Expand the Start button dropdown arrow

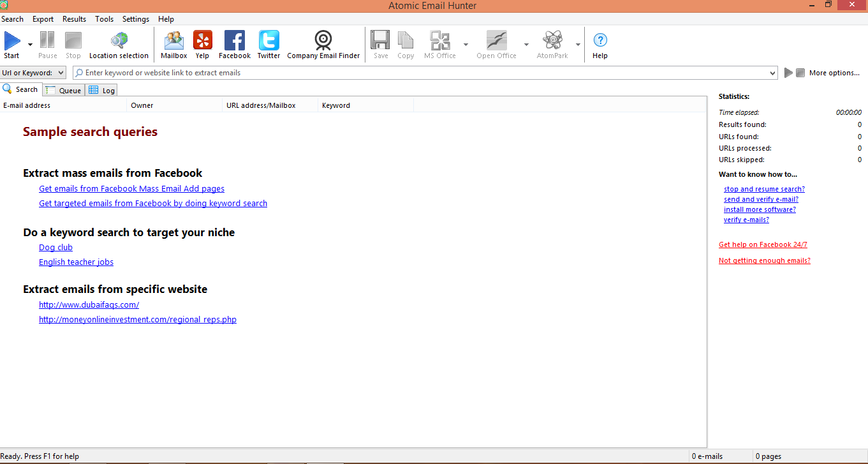pyautogui.click(x=30, y=45)
